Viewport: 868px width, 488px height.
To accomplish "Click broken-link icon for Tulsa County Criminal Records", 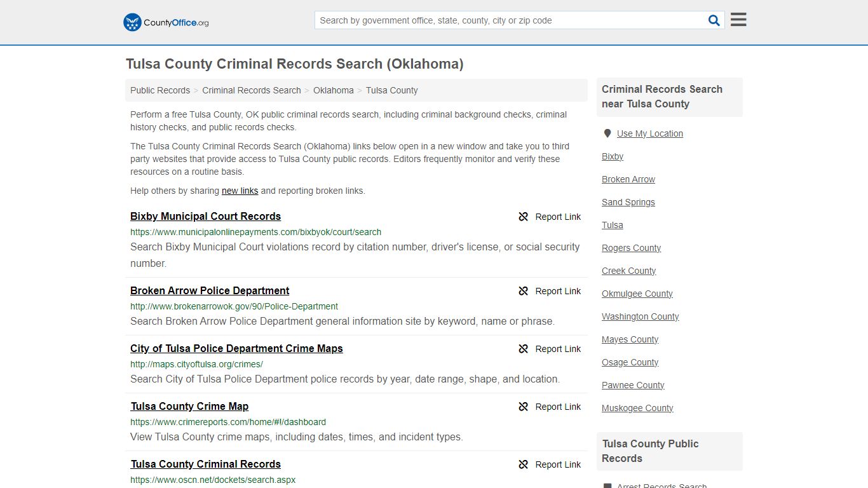I will click(x=524, y=464).
